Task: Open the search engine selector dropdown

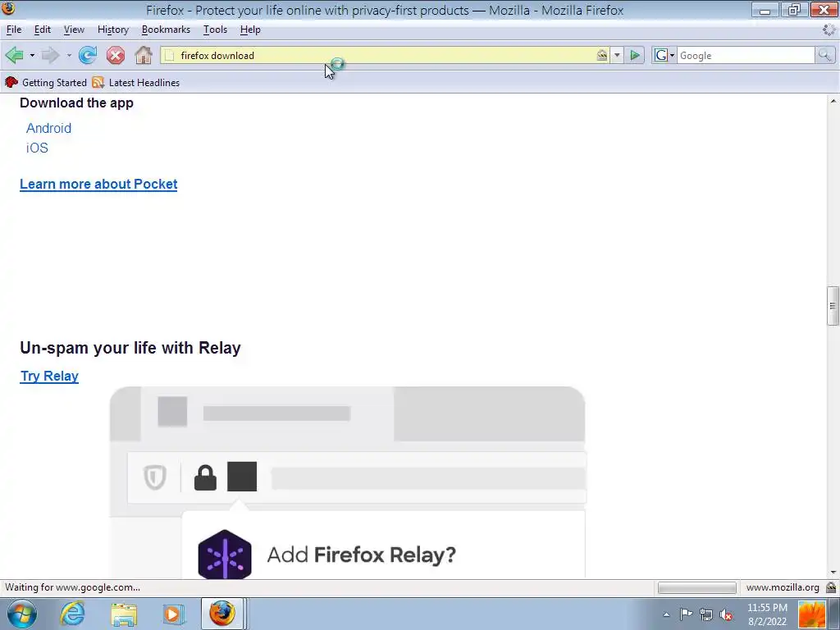Action: pyautogui.click(x=664, y=55)
